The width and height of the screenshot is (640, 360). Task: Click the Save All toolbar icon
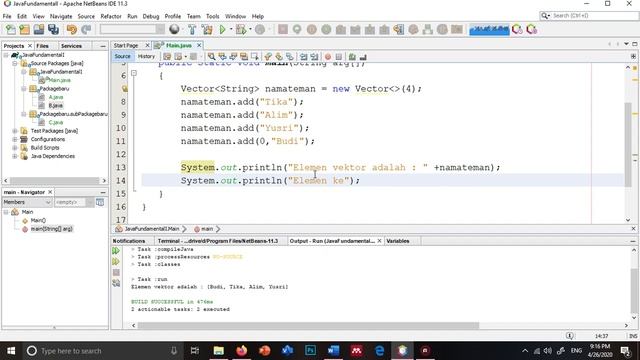click(x=53, y=29)
